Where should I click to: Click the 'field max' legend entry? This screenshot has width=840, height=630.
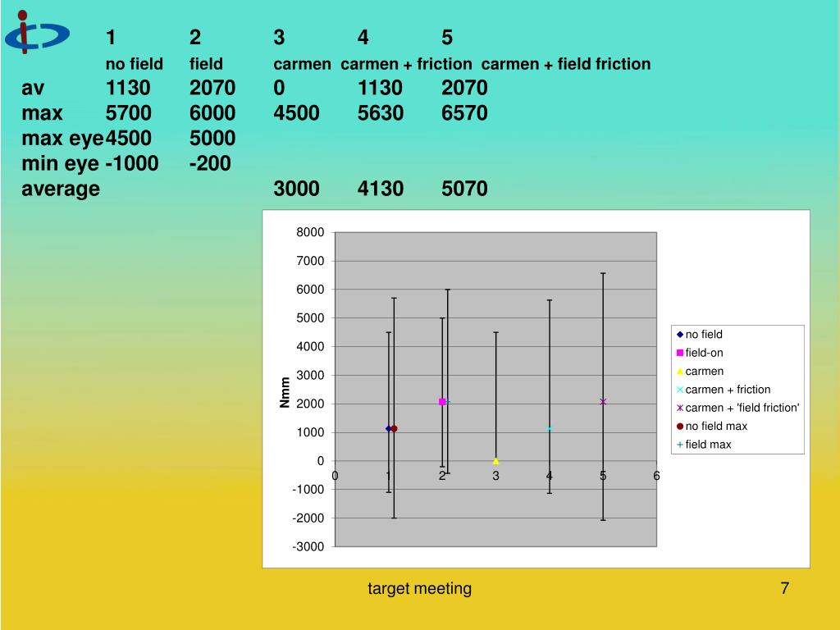(x=703, y=444)
